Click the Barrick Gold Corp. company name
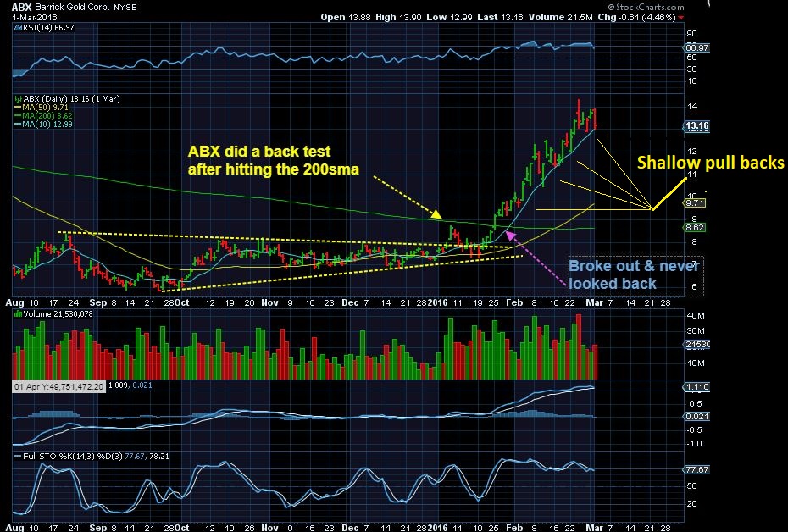The height and width of the screenshot is (532, 788). [x=74, y=8]
